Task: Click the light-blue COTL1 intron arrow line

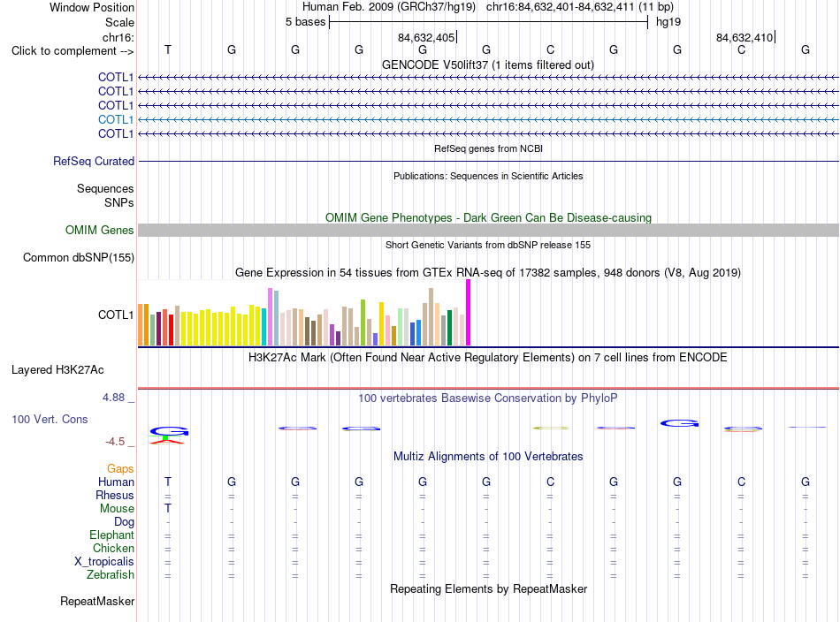Action: click(488, 119)
